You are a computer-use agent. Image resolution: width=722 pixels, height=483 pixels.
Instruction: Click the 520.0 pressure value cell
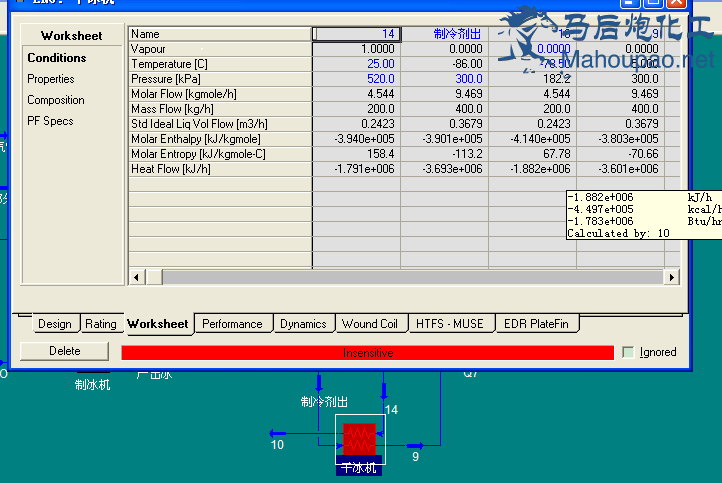tap(357, 79)
